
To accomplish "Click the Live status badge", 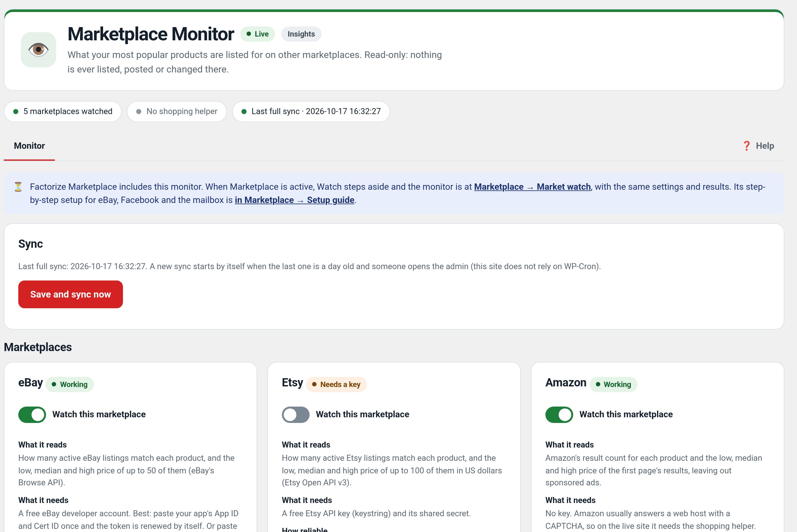I will (x=258, y=34).
